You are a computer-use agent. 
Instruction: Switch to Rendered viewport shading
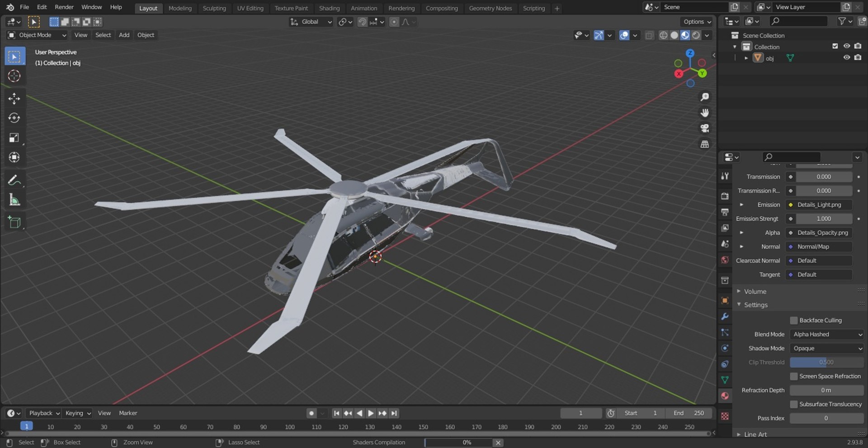[x=696, y=35]
